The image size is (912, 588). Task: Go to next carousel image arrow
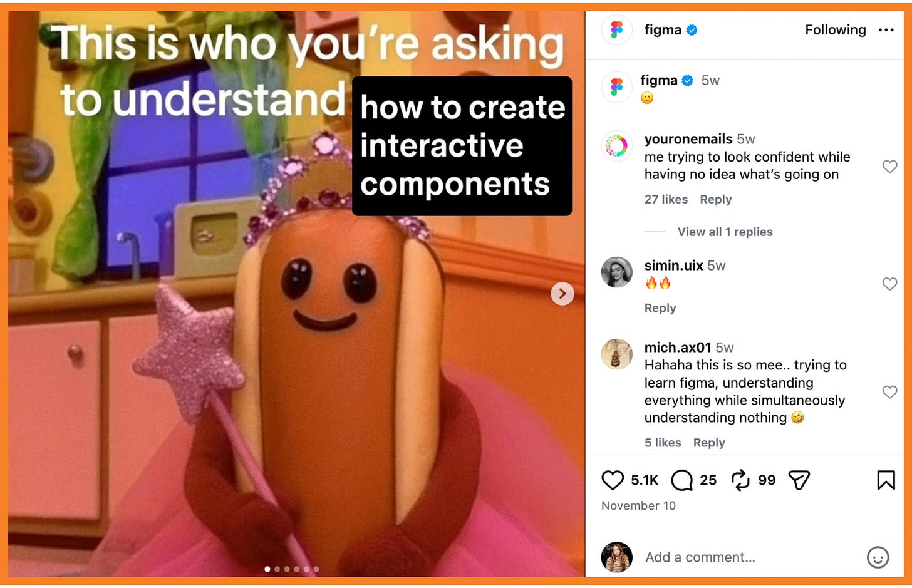pos(562,293)
